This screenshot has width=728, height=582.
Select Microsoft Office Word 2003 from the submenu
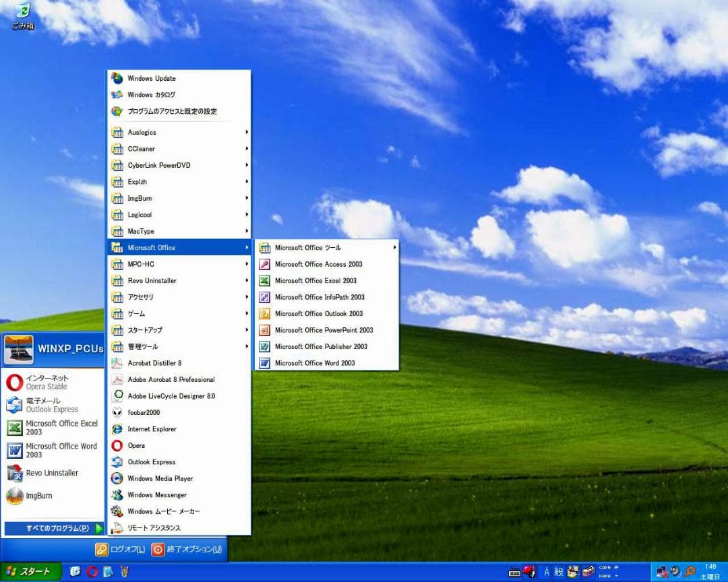(x=315, y=362)
